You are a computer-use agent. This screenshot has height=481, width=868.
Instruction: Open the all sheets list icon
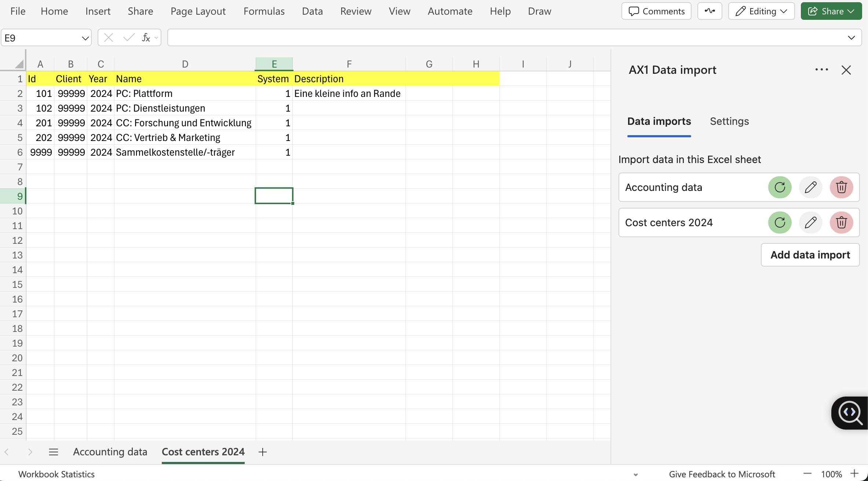point(54,452)
